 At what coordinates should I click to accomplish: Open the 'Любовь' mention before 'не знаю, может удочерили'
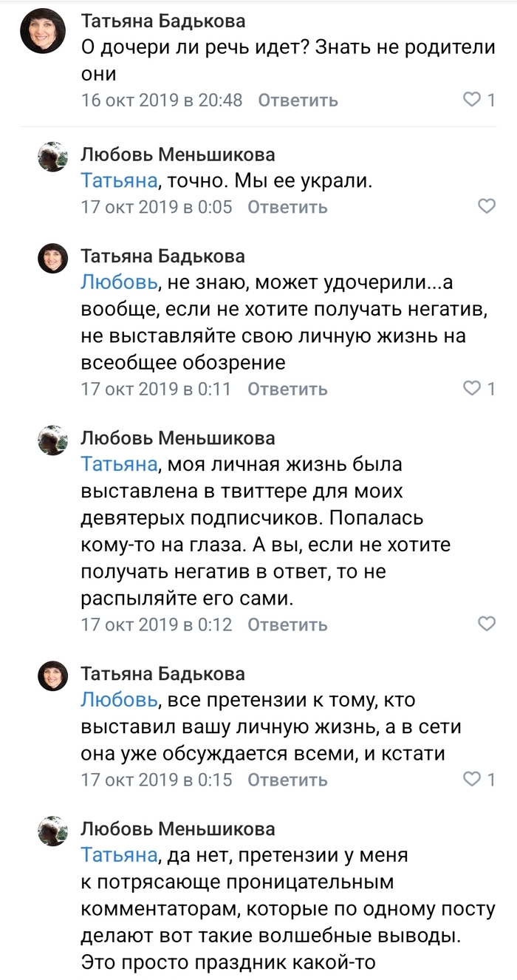click(x=118, y=282)
